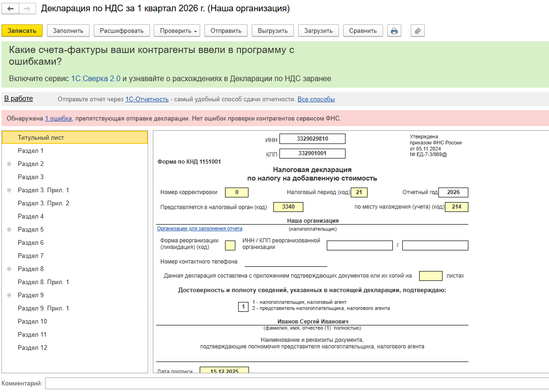The image size is (549, 392).
Task: Click the signatory type box with 1
Action: pyautogui.click(x=243, y=307)
